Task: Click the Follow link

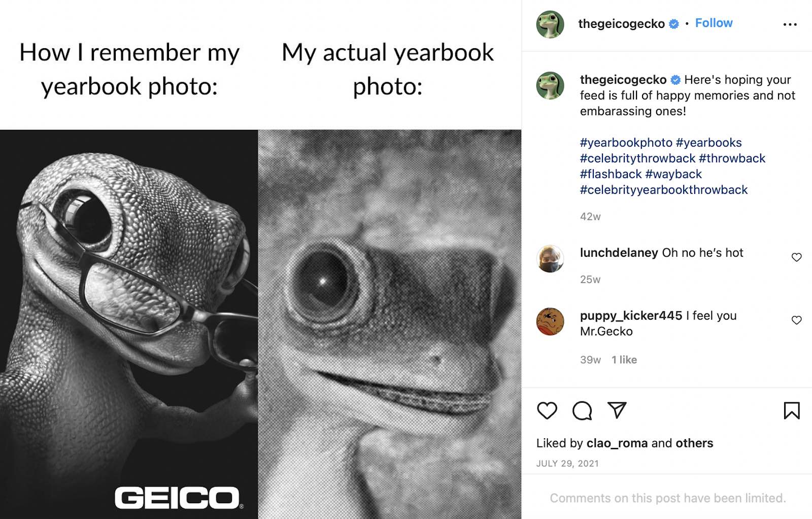Action: click(x=714, y=23)
